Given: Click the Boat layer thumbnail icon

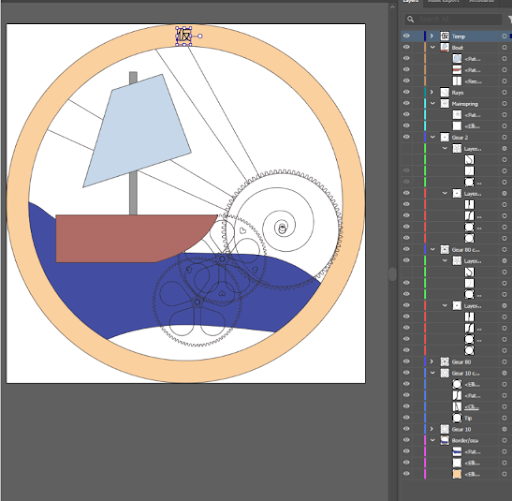Looking at the screenshot, I should tap(445, 47).
